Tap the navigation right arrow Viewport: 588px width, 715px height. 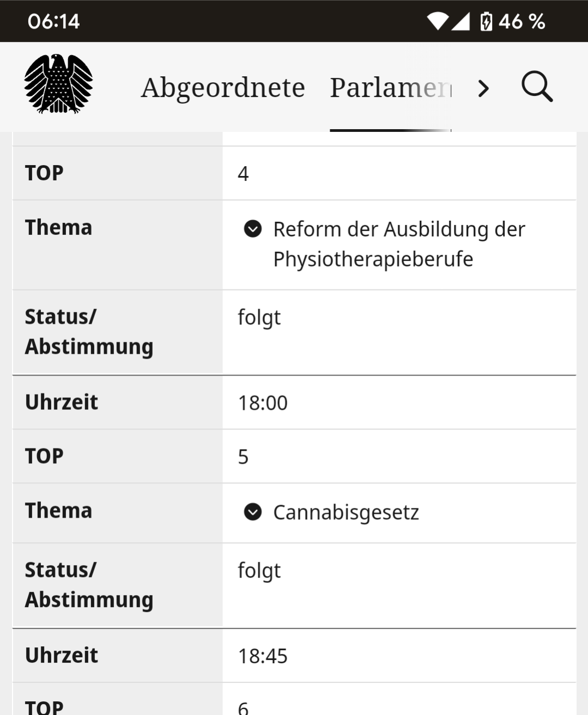[x=483, y=88]
